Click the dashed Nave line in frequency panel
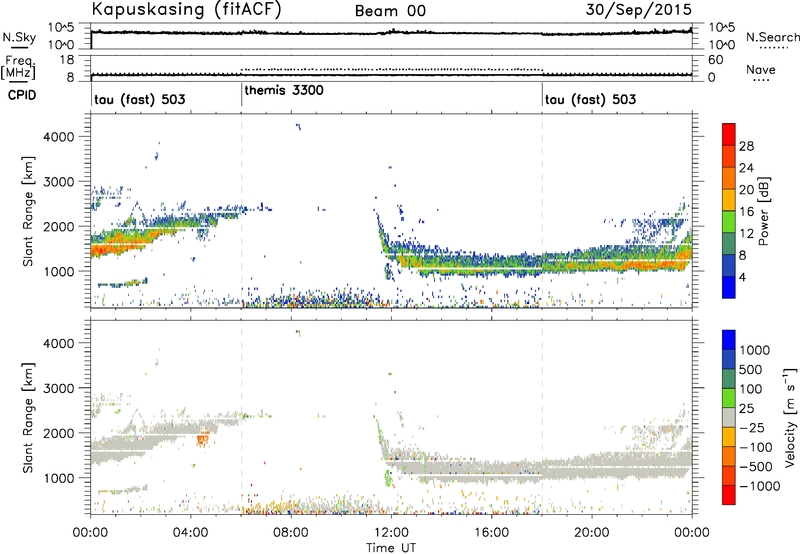 coord(391,69)
